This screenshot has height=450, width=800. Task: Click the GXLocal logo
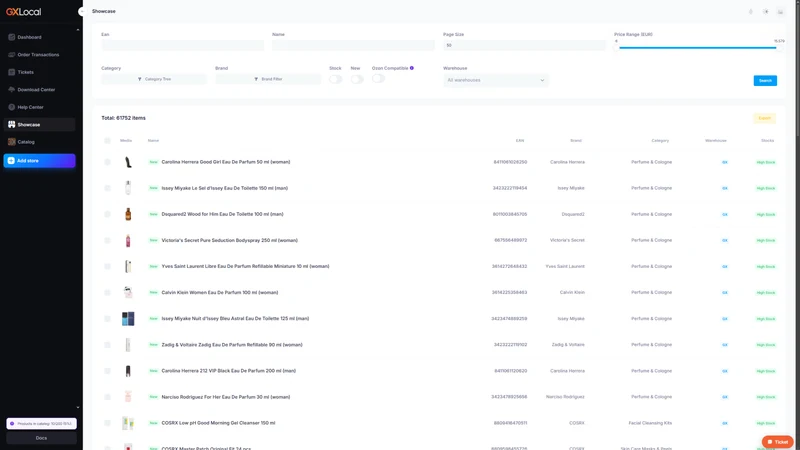tap(23, 12)
